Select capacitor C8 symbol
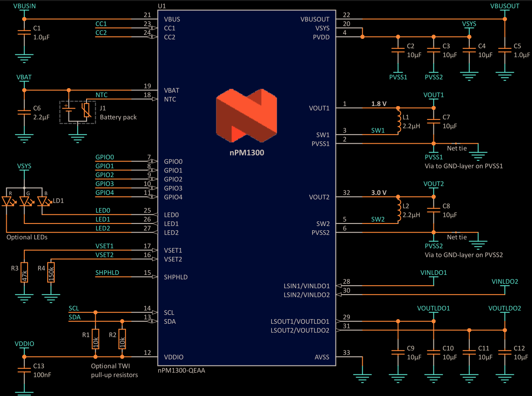This screenshot has width=532, height=396. point(434,210)
